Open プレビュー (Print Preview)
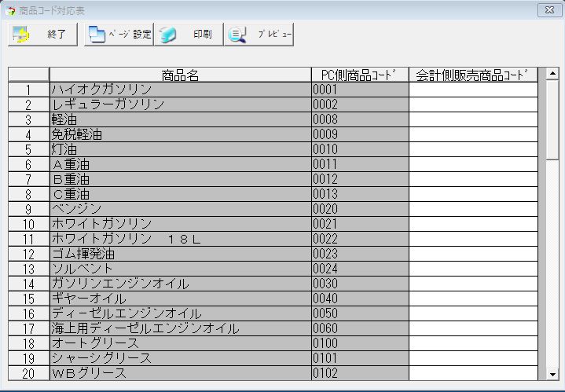Viewport: 565px width, 392px height. tap(259, 34)
